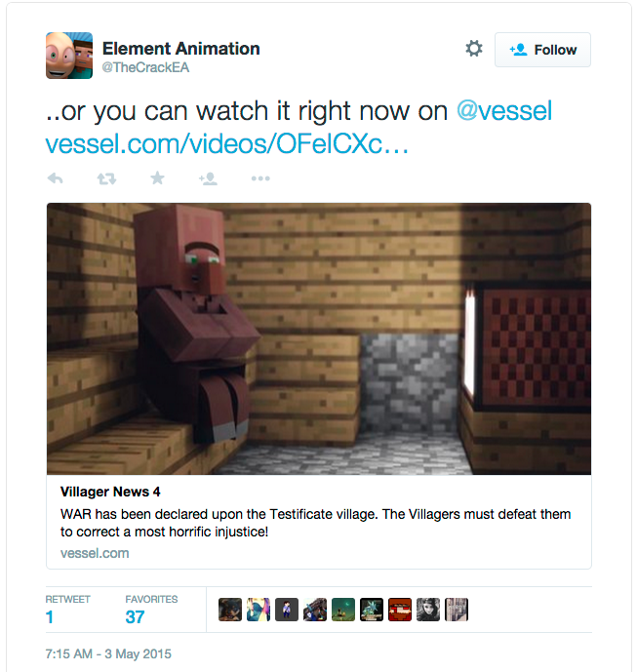637x672 pixels.
Task: Click the reply arrow icon
Action: coord(55,178)
